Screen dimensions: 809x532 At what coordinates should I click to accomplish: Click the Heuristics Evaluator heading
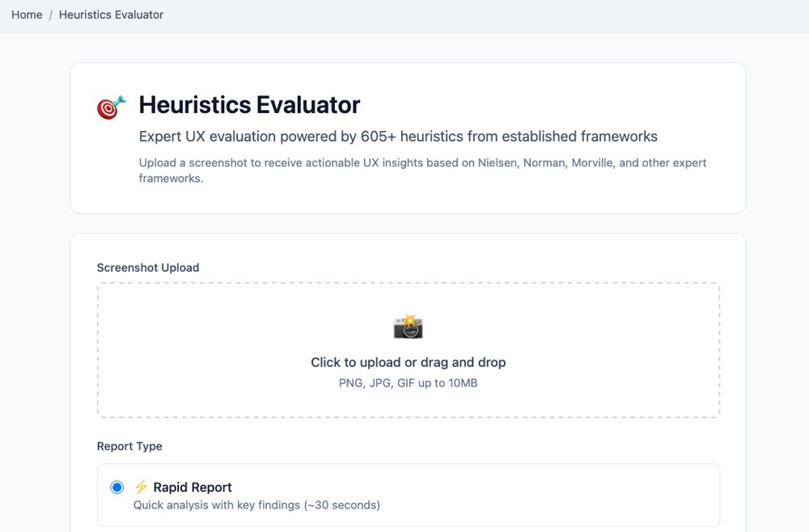tap(249, 104)
